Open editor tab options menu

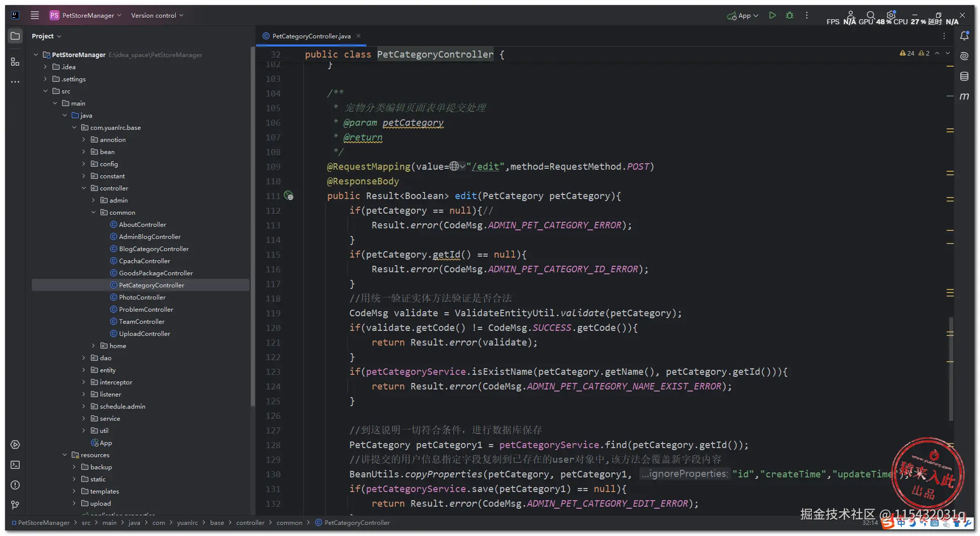[x=944, y=36]
